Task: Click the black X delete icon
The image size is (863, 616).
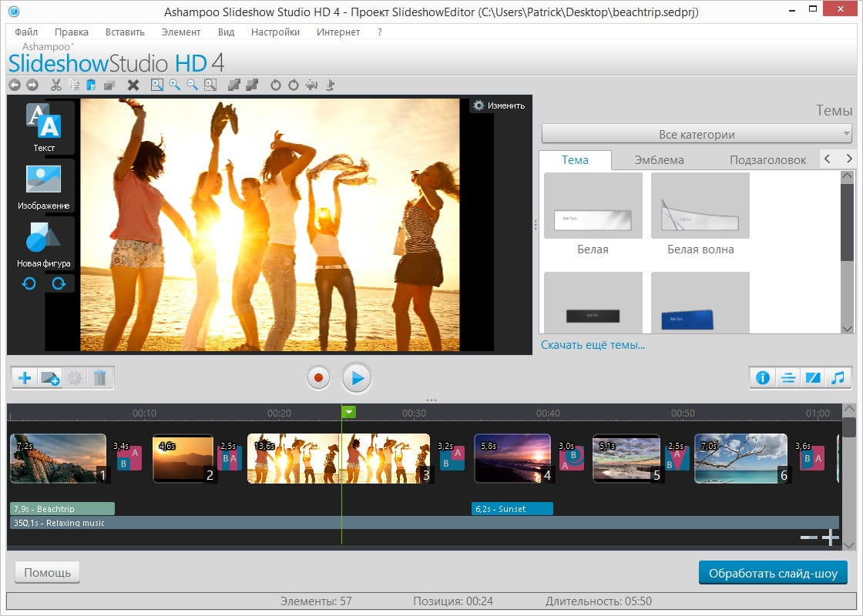Action: [133, 85]
